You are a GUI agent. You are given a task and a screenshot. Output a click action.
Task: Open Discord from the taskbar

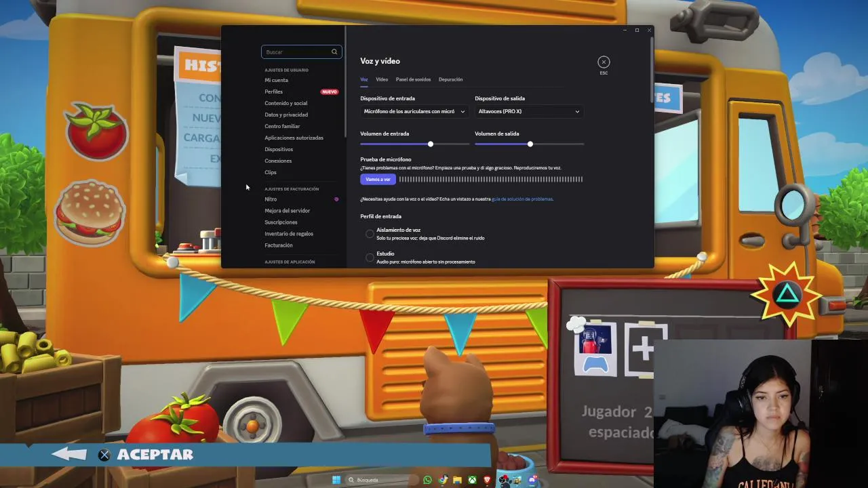tap(532, 480)
